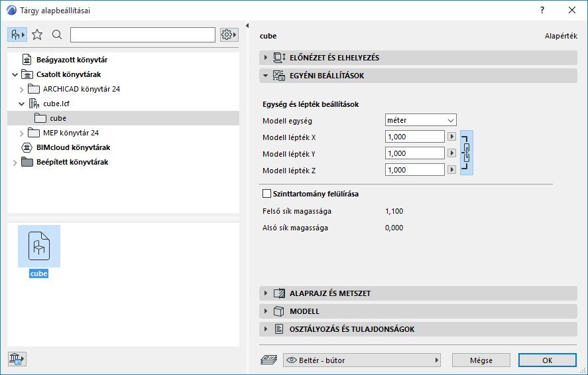This screenshot has width=588, height=375.
Task: Click the object library view icon
Action: coord(17,35)
